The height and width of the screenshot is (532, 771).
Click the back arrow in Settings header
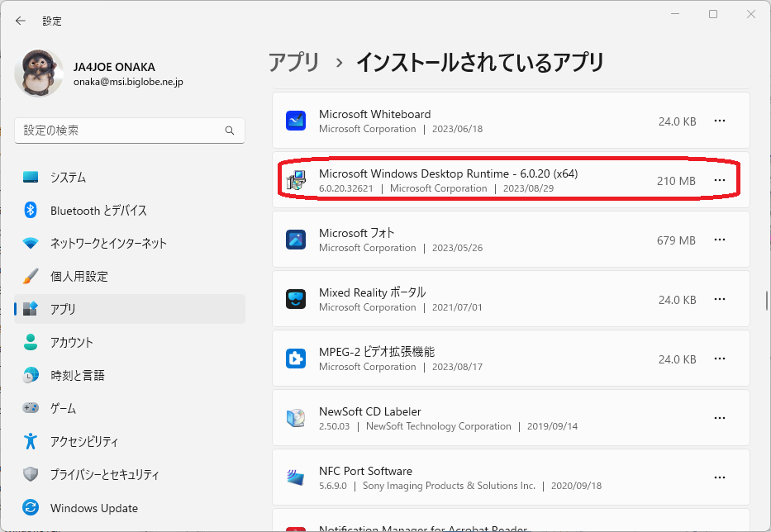(x=20, y=21)
